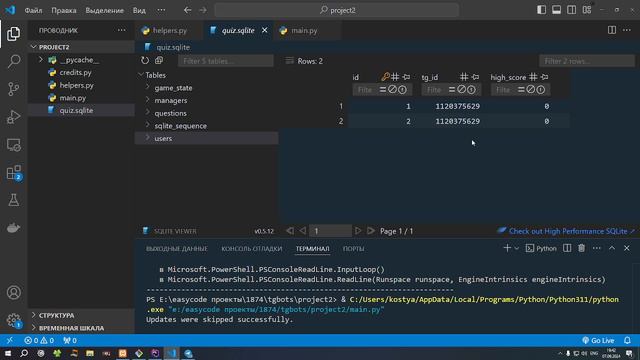Pin the high_score column
This screenshot has height=360, width=640.
(544, 77)
